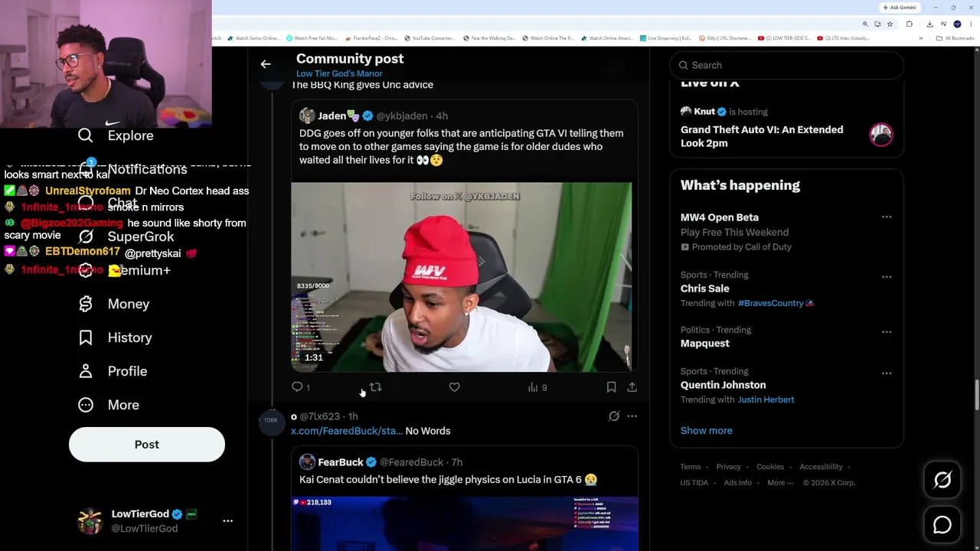Click the Ask Gemini button
This screenshot has width=980, height=551.
pos(900,8)
